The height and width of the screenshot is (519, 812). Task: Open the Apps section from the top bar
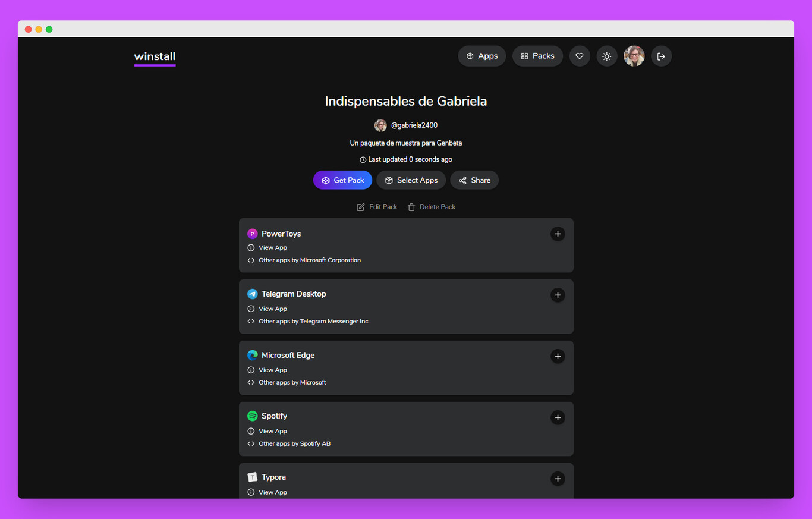pos(481,55)
